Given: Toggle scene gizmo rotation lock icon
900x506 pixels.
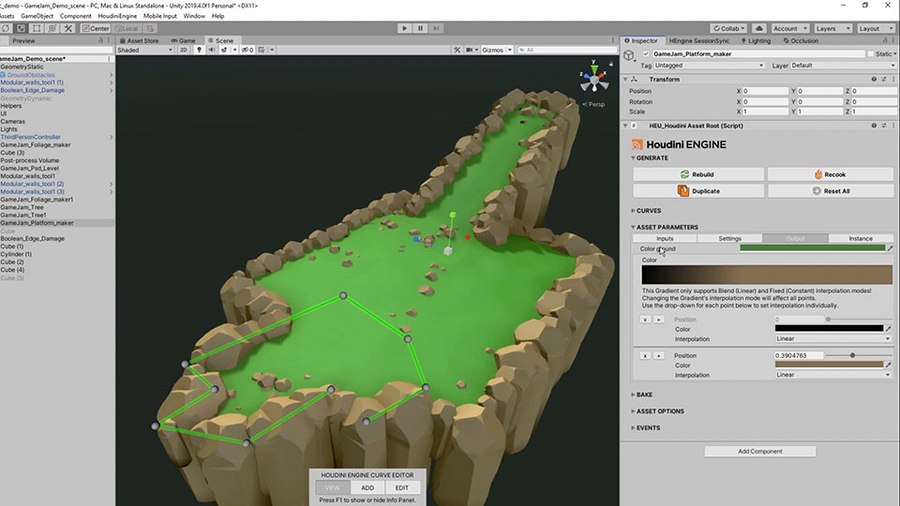Looking at the screenshot, I should pyautogui.click(x=611, y=64).
